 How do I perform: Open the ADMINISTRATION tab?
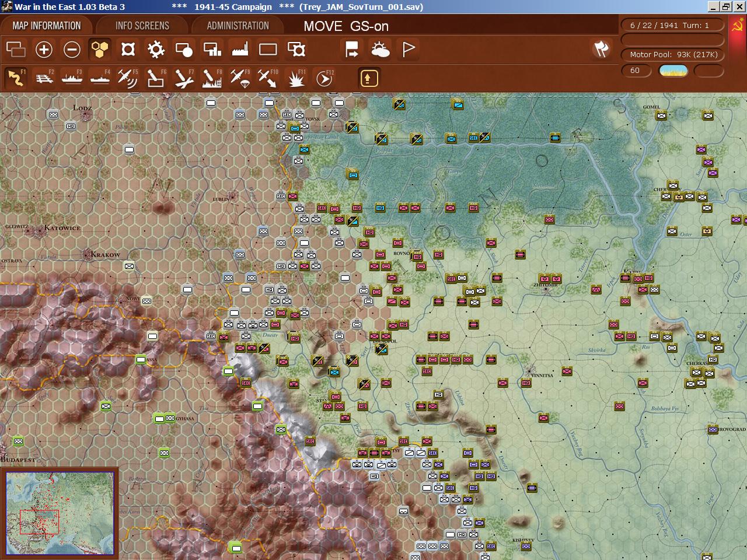(238, 26)
